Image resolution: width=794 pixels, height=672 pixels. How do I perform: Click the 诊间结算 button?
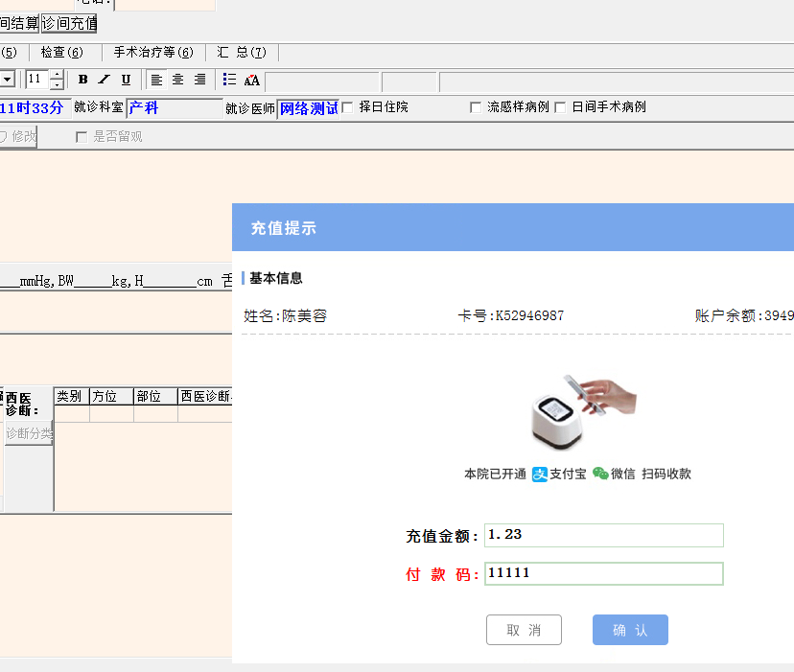point(19,23)
